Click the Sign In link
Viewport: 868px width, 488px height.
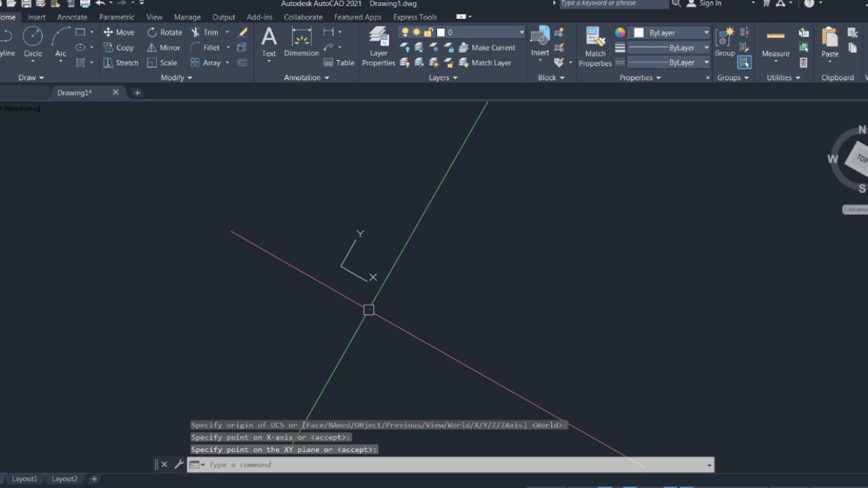tap(710, 4)
